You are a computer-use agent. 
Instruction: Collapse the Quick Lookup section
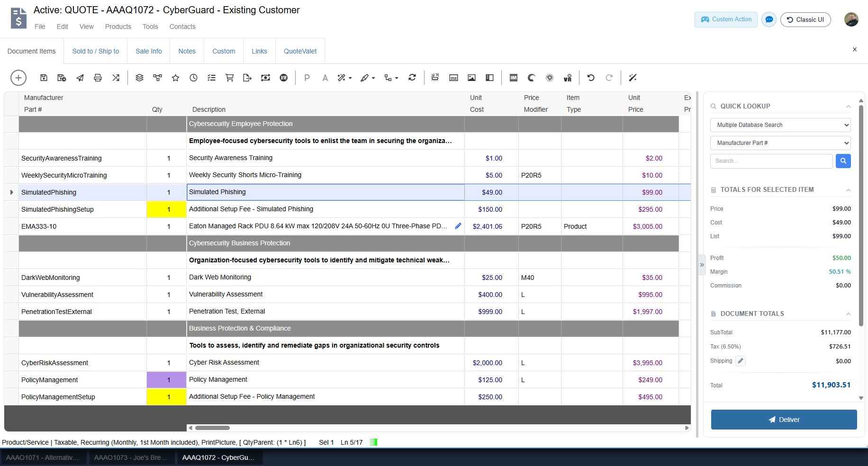pos(848,107)
